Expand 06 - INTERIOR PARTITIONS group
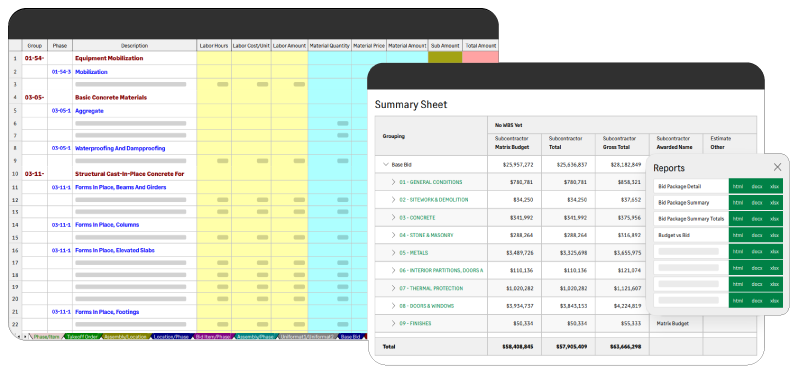This screenshot has width=800, height=376. (393, 270)
